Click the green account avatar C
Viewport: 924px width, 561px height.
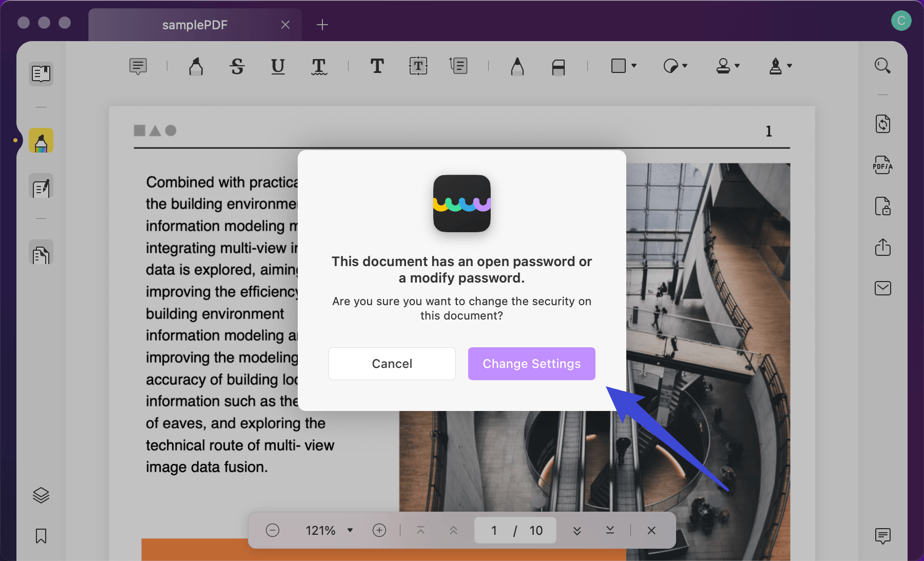[x=901, y=21]
